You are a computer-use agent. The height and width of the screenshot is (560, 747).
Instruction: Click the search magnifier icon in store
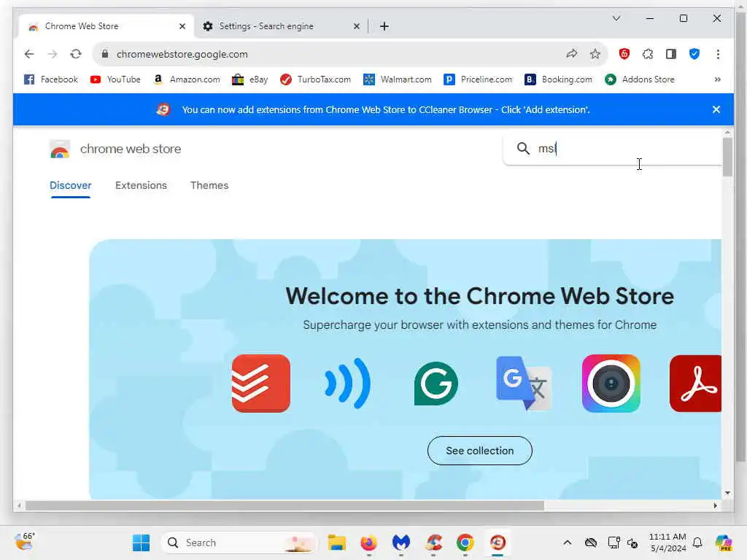(523, 149)
